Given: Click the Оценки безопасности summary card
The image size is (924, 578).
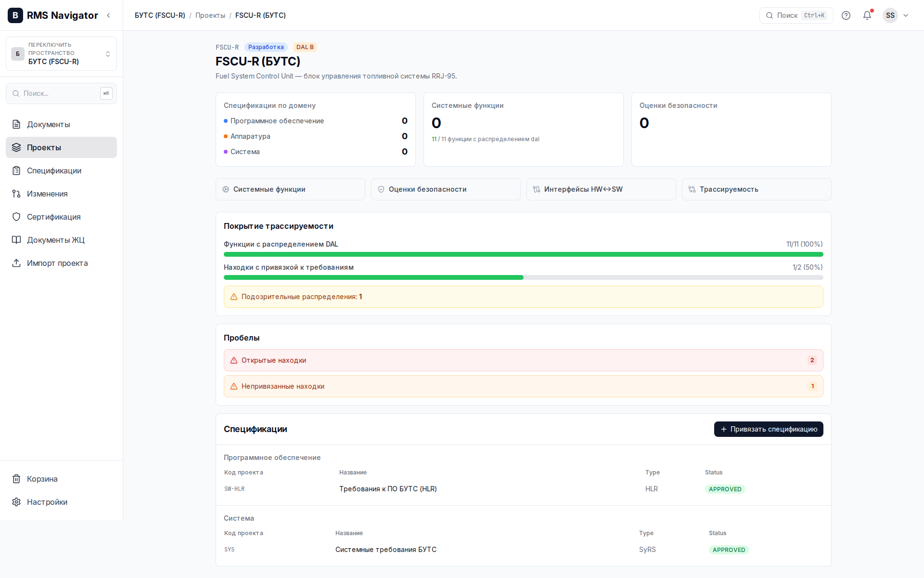Looking at the screenshot, I should (x=731, y=130).
